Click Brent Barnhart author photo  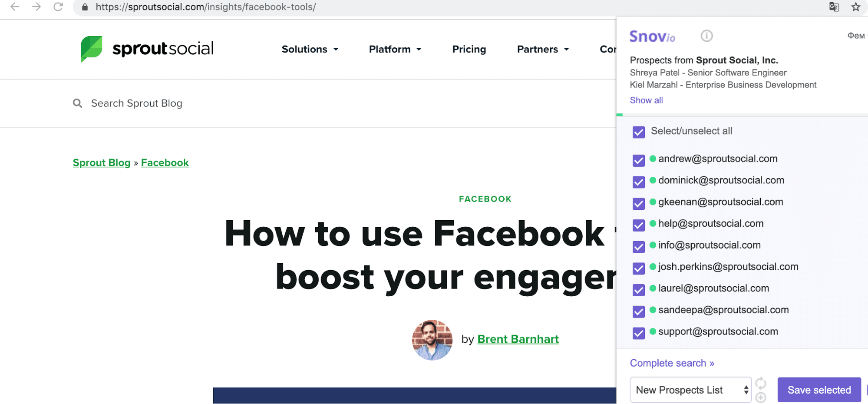tap(432, 340)
